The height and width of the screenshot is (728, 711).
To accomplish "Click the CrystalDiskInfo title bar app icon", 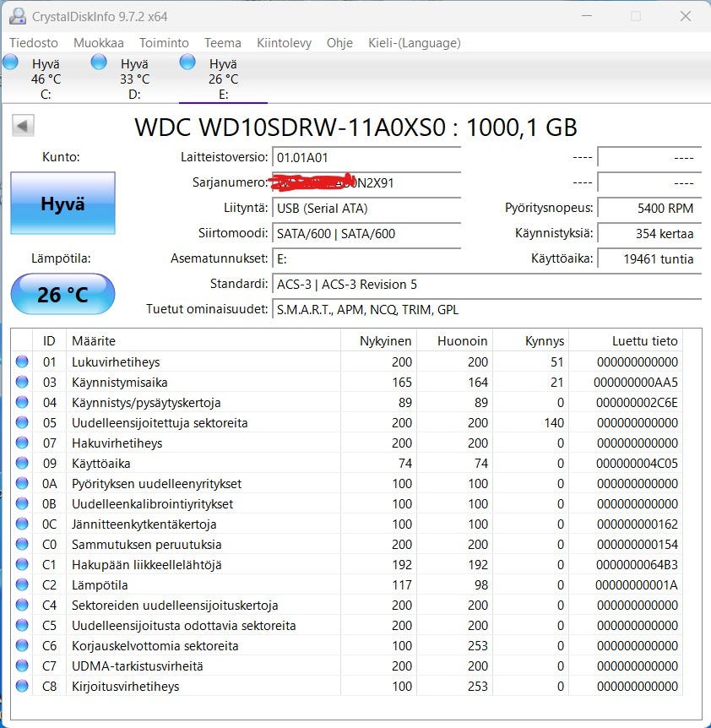I will (x=18, y=16).
